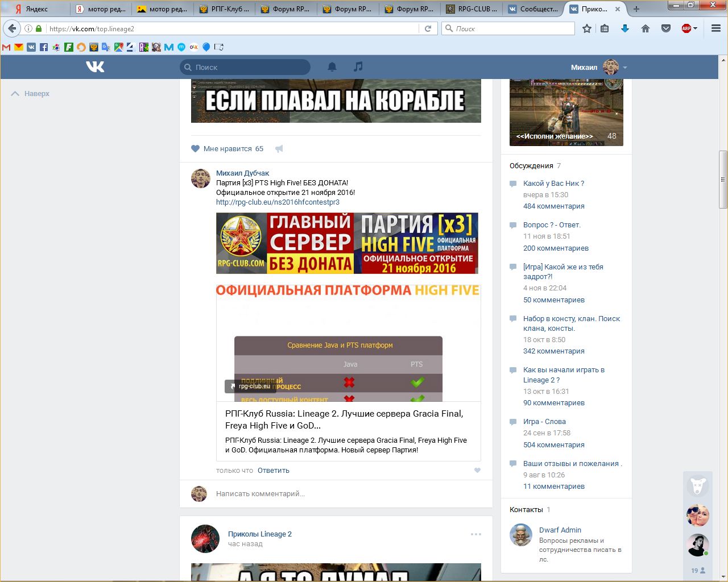Open the VK music player note icon
The image size is (728, 582).
(358, 67)
